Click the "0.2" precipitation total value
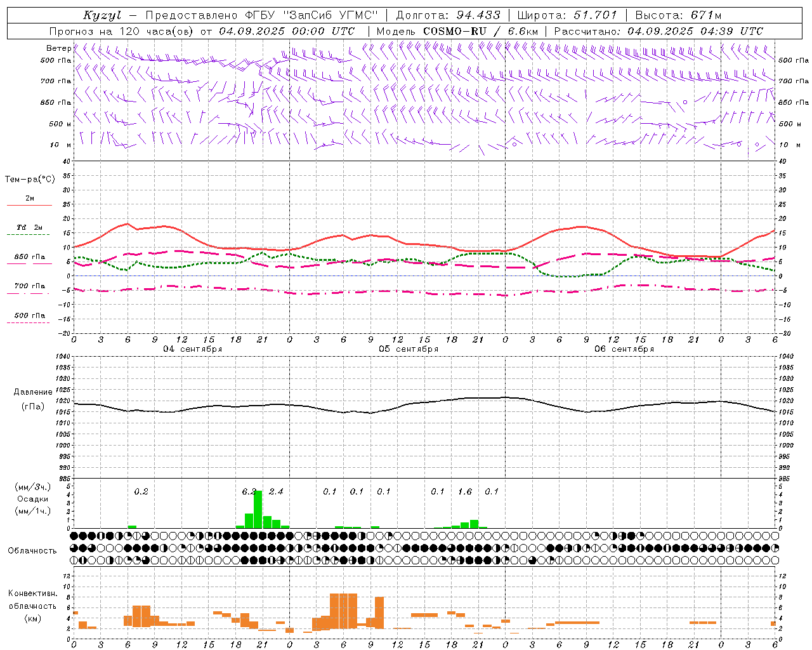The image size is (812, 650). coord(141,491)
